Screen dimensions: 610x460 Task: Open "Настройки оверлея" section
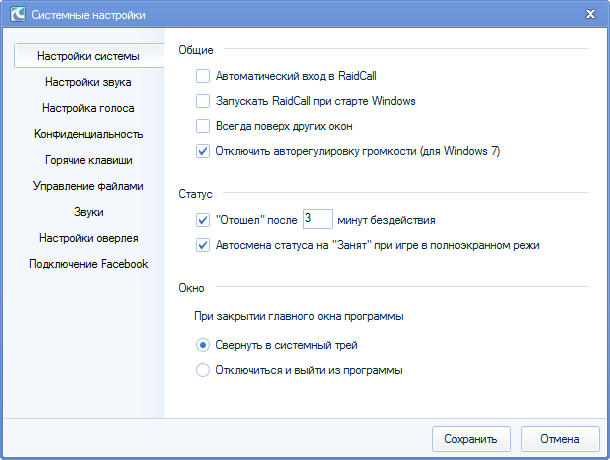[88, 238]
